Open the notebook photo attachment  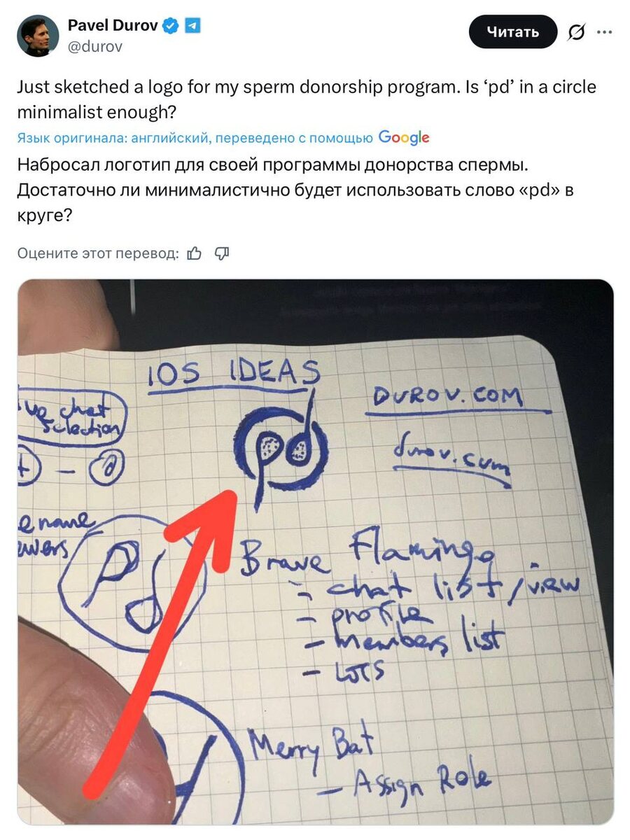click(315, 552)
